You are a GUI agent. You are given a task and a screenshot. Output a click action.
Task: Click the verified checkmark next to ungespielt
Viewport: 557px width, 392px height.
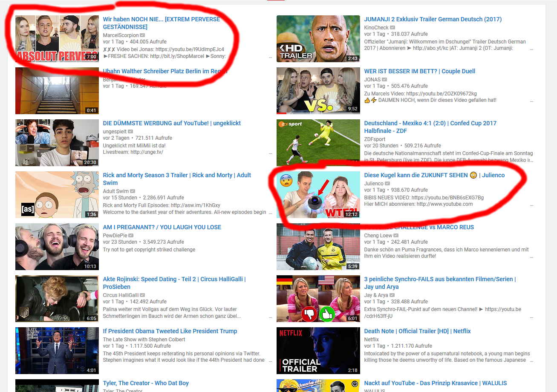tap(130, 132)
